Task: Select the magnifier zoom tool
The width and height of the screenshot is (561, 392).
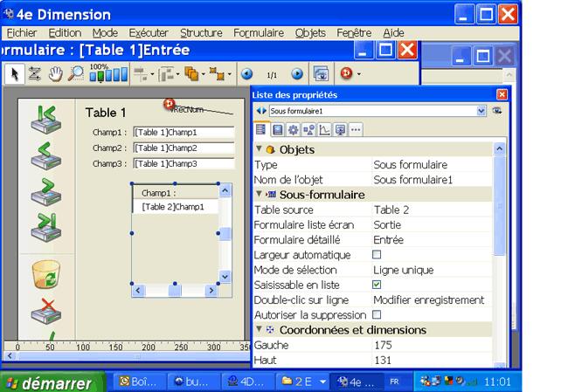Action: pos(73,74)
